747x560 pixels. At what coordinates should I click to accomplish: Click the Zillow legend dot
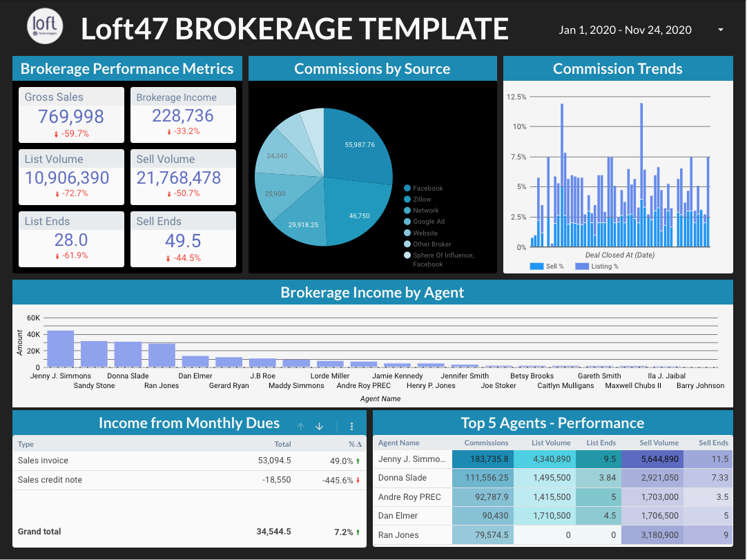(407, 200)
